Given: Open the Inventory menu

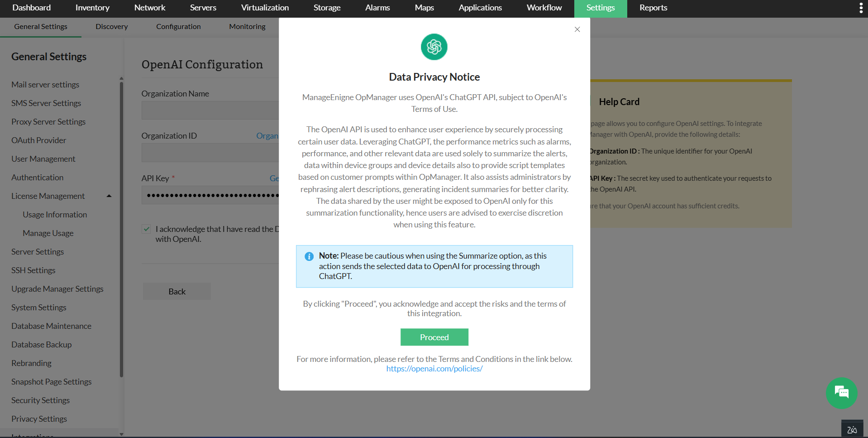Looking at the screenshot, I should point(92,8).
